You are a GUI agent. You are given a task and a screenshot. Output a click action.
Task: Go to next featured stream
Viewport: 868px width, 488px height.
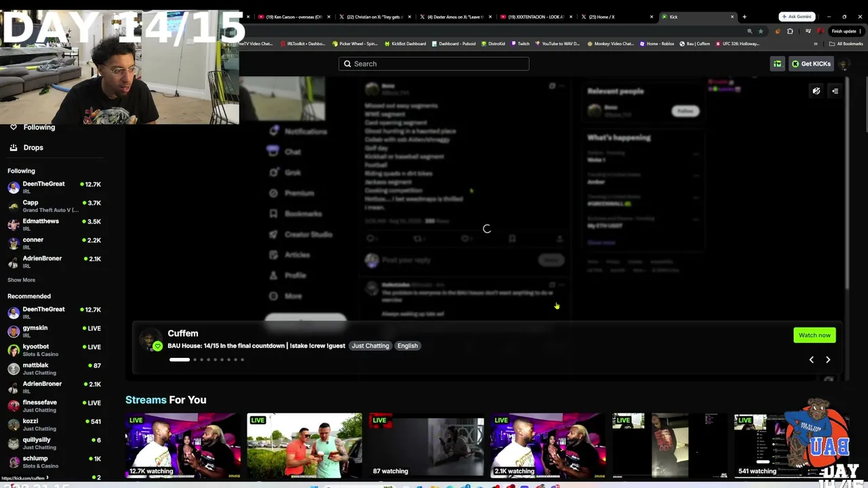tap(828, 360)
